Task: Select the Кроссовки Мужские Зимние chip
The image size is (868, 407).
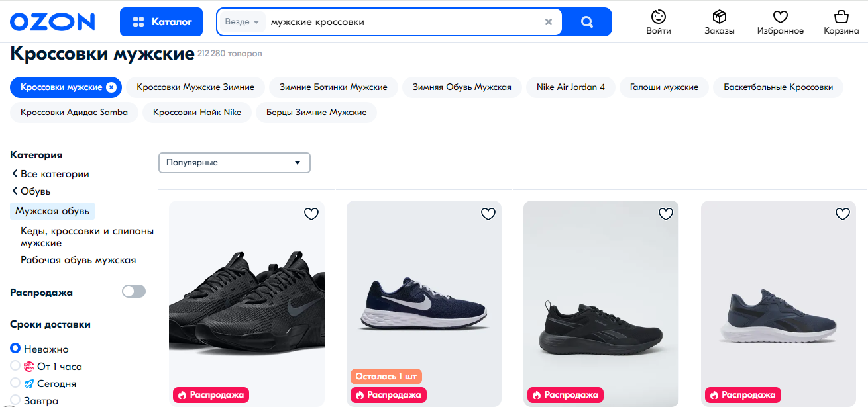Action: coord(195,87)
